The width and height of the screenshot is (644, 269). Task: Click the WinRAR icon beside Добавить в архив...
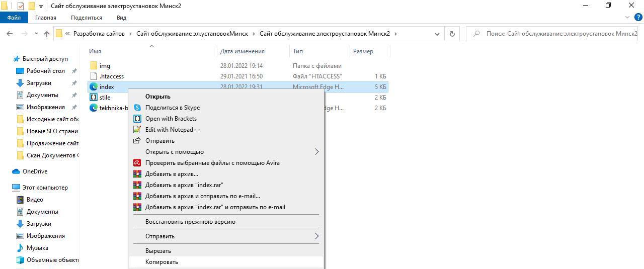pyautogui.click(x=137, y=174)
